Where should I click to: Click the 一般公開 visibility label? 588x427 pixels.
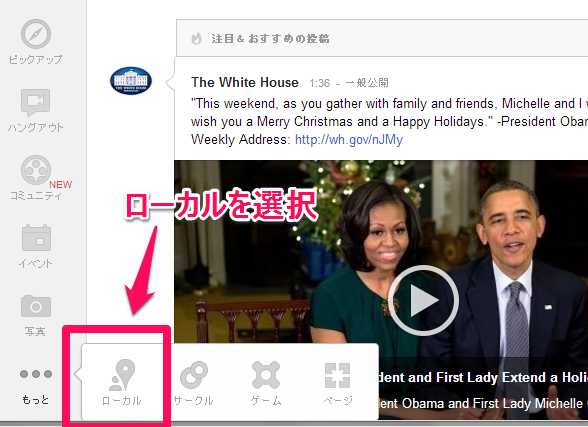367,82
